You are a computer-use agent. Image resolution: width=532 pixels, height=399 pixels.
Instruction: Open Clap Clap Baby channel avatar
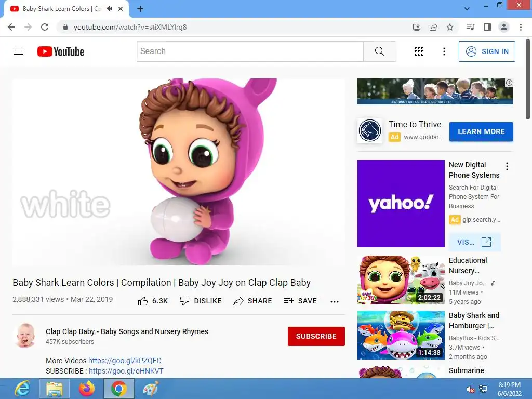pyautogui.click(x=25, y=336)
